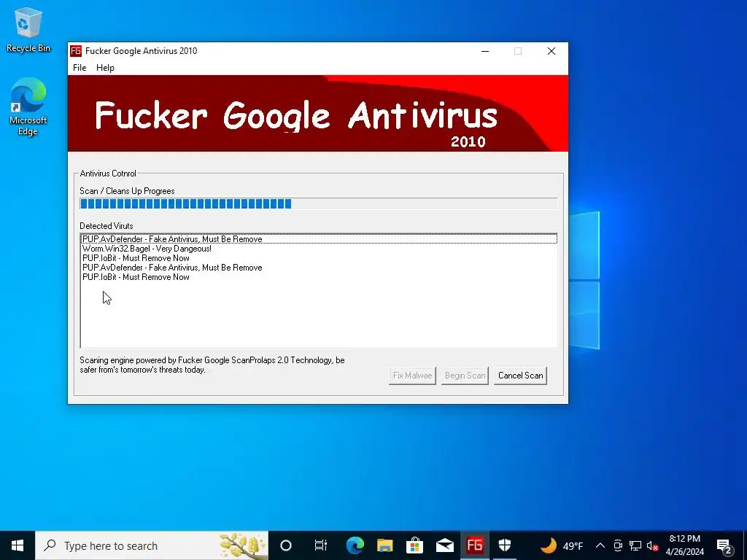Click the taskbar search box

152,545
